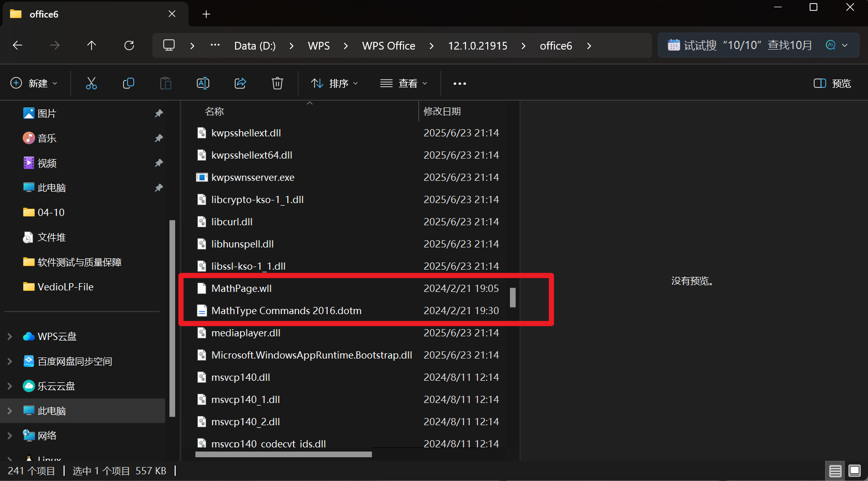
Task: Toggle the 预览 preview pane
Action: (832, 83)
